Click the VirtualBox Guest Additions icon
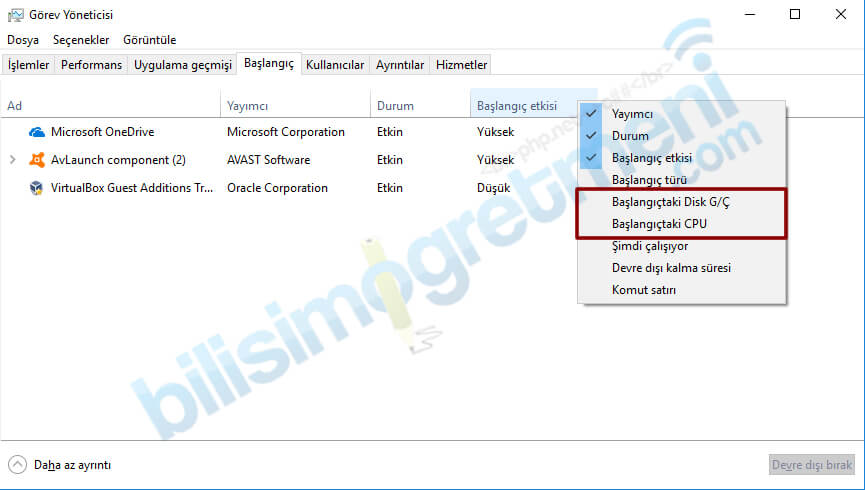This screenshot has height=490, width=865. (x=37, y=188)
